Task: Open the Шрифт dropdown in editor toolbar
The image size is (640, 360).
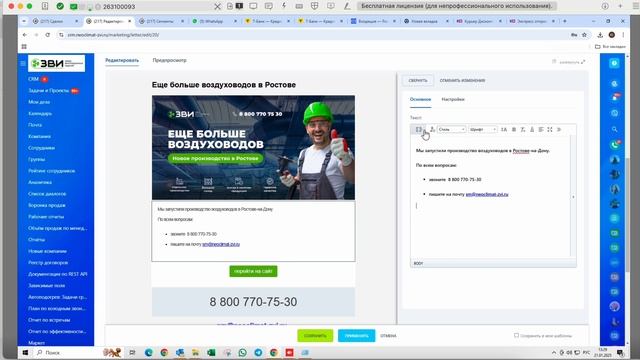Action: (x=482, y=129)
